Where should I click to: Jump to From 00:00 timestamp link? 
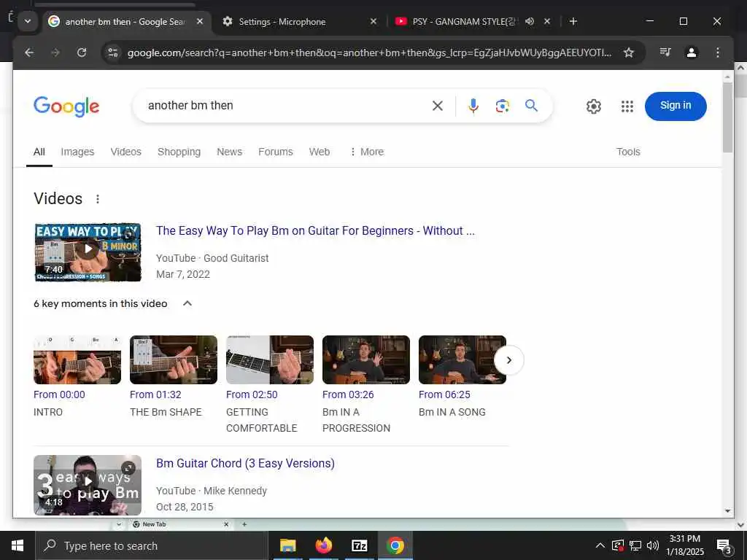pyautogui.click(x=59, y=394)
